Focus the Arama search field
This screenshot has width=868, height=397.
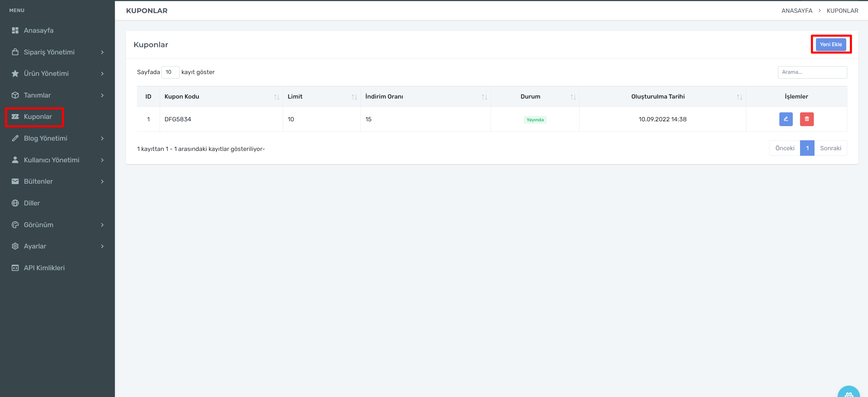tap(812, 72)
